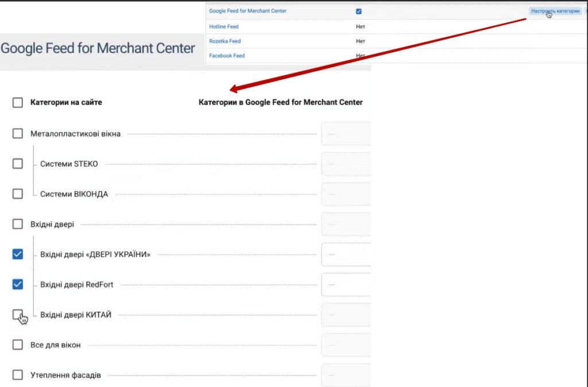Click the Категории на сайте column header text
Viewport: 588px width, 387px height.
(66, 102)
